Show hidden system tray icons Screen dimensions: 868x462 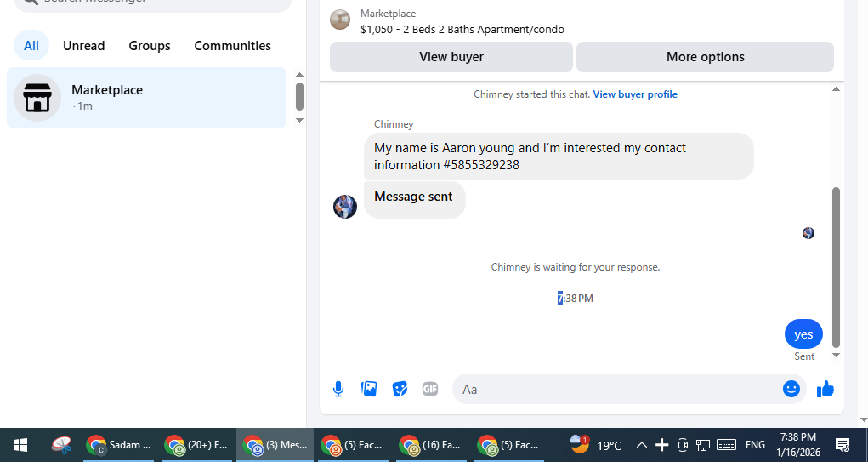(x=642, y=445)
